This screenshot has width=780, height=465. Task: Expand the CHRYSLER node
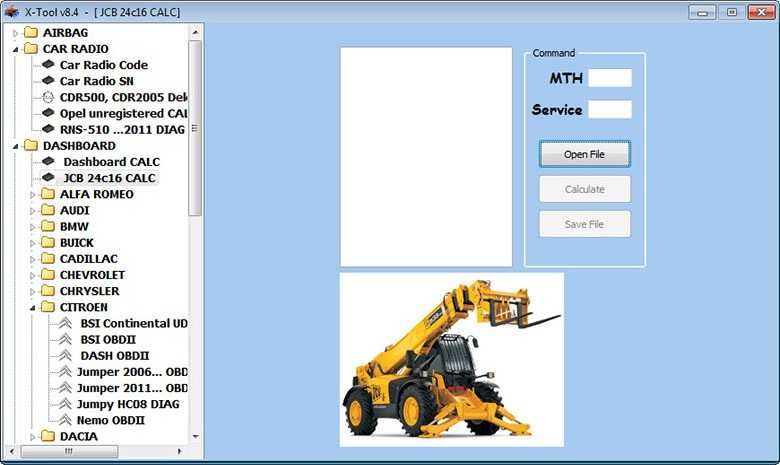[33, 291]
